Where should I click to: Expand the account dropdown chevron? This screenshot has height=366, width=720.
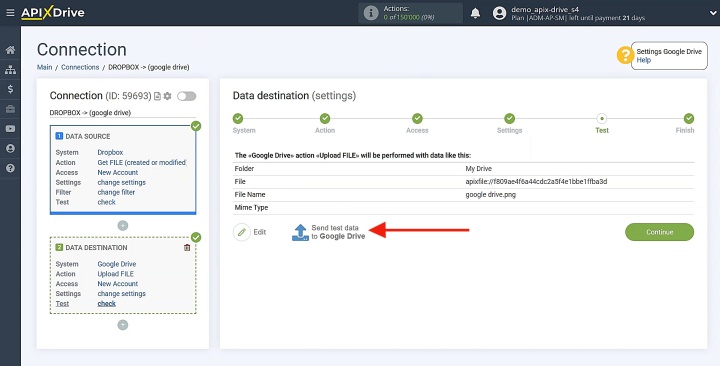[713, 13]
